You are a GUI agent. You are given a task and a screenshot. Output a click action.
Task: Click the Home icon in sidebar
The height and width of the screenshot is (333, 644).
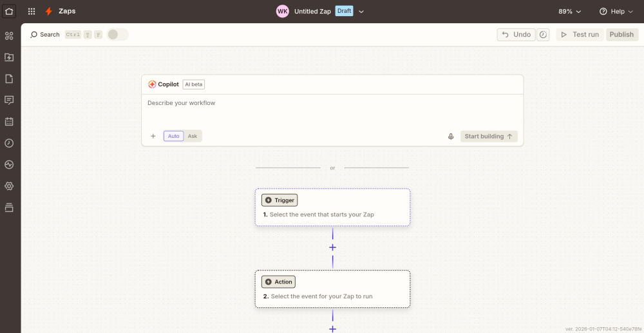point(9,11)
